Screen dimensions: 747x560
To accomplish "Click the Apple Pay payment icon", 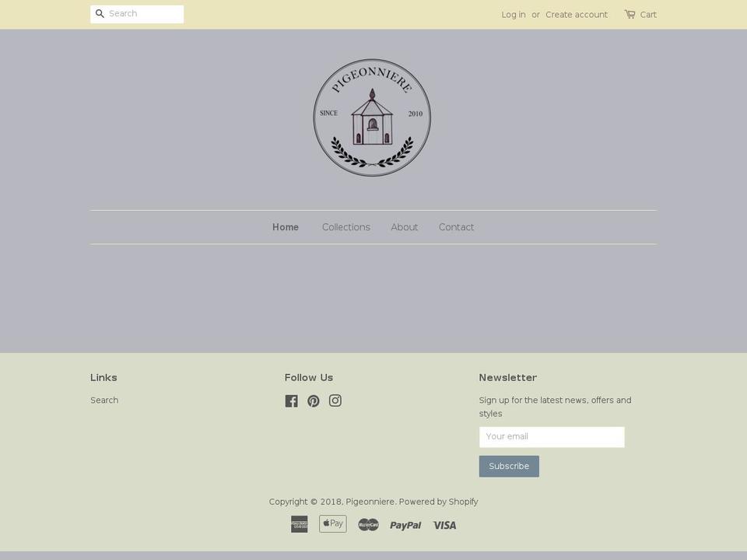I will coord(333,523).
